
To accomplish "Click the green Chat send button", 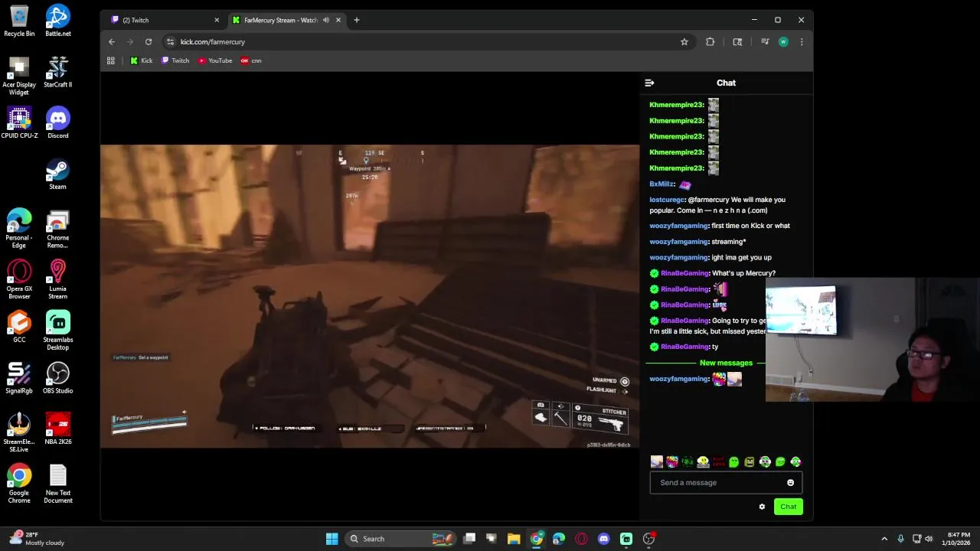I will (788, 507).
